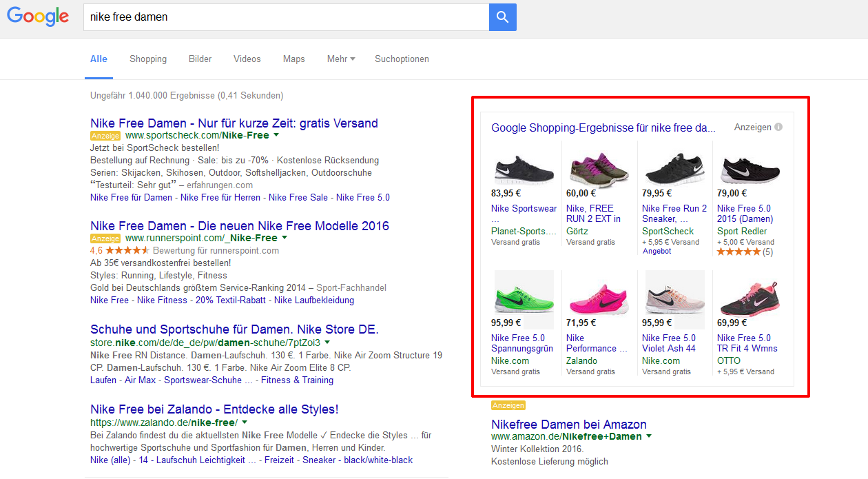
Task: Open the runnerspoint.com URL dropdown arrow
Action: pos(284,238)
